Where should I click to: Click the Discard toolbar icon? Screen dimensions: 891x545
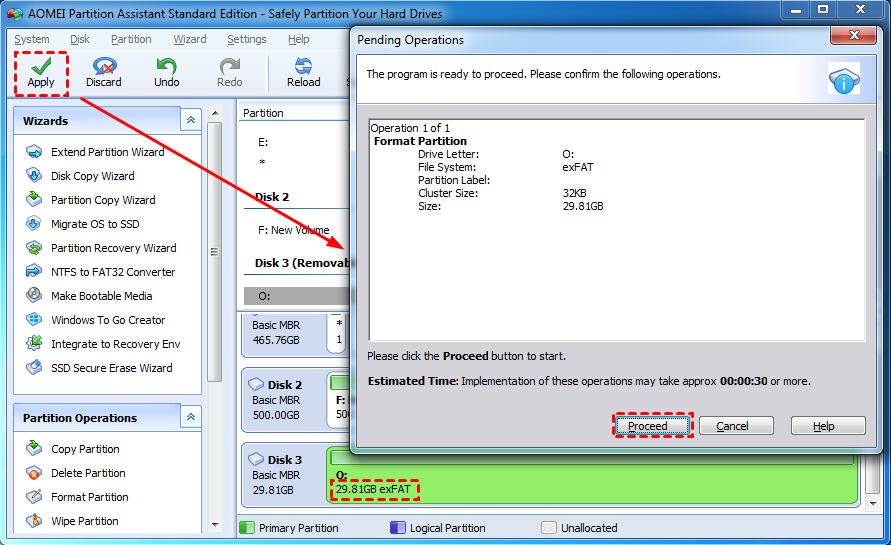coord(104,66)
